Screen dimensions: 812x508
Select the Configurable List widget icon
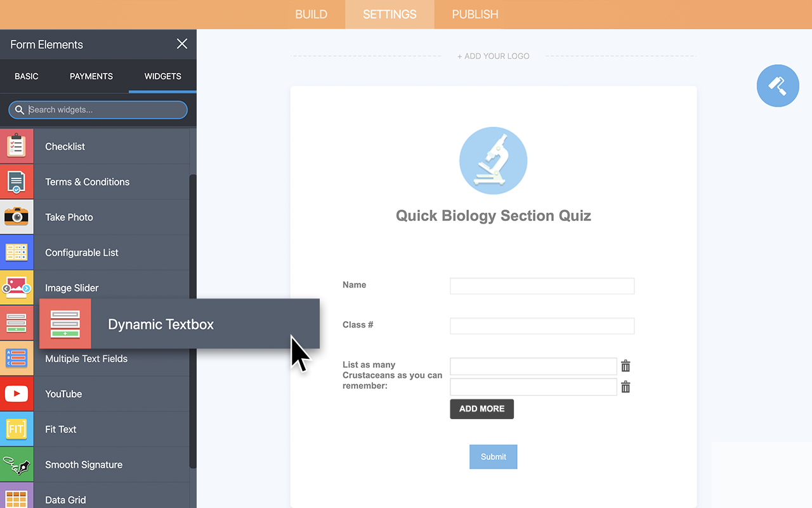(16, 252)
